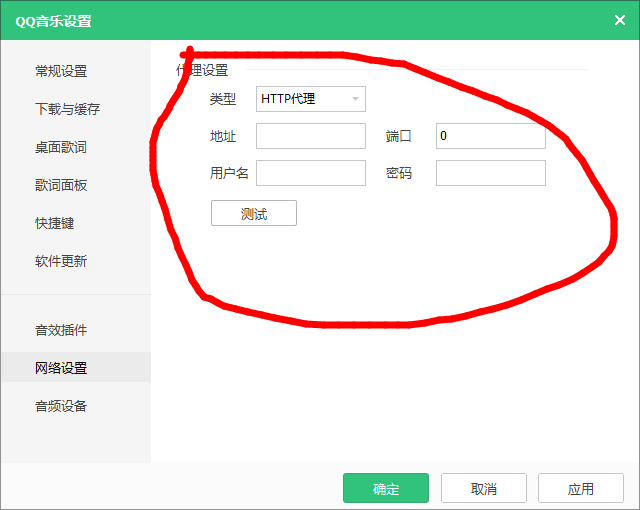Expand the 类型 HTTP代理 dropdown

point(311,99)
